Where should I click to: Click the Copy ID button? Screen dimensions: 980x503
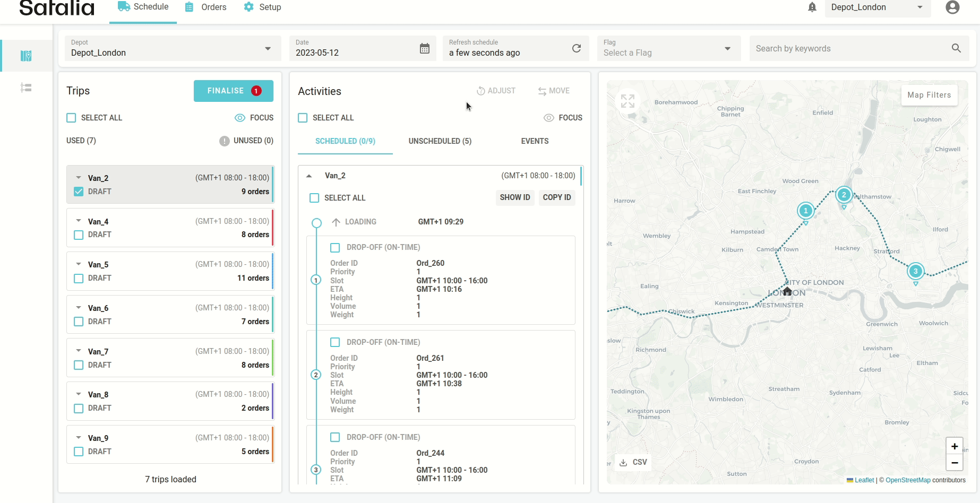pyautogui.click(x=556, y=197)
